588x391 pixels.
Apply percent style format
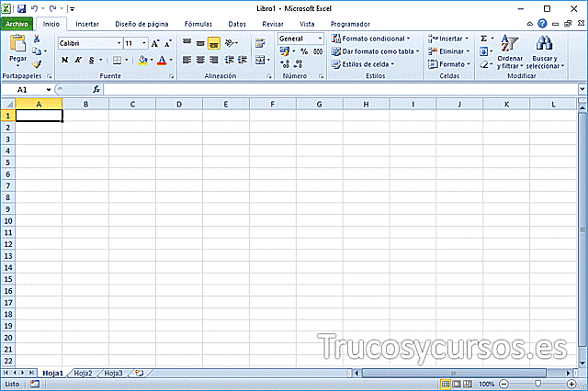point(304,51)
